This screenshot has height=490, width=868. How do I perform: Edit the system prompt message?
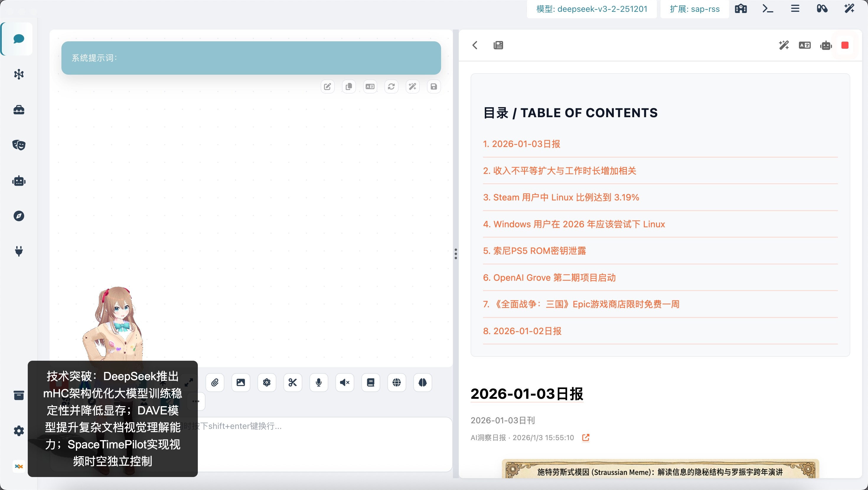[x=327, y=86]
